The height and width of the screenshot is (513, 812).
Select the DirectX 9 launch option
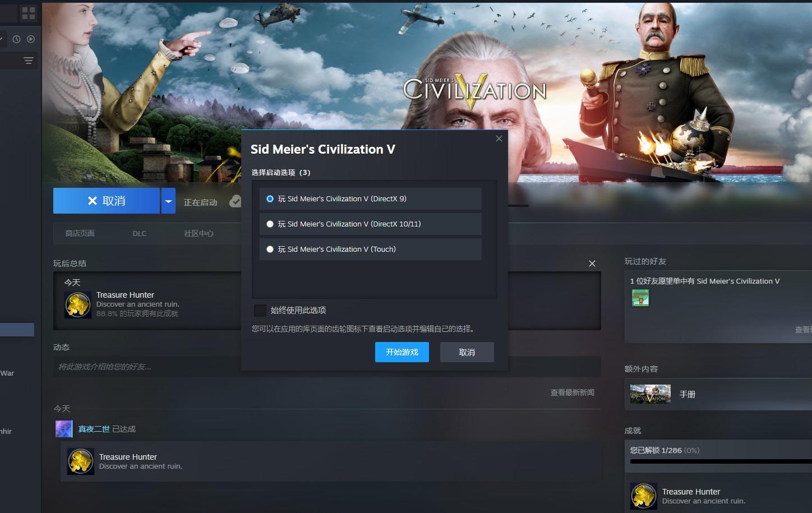[x=270, y=199]
